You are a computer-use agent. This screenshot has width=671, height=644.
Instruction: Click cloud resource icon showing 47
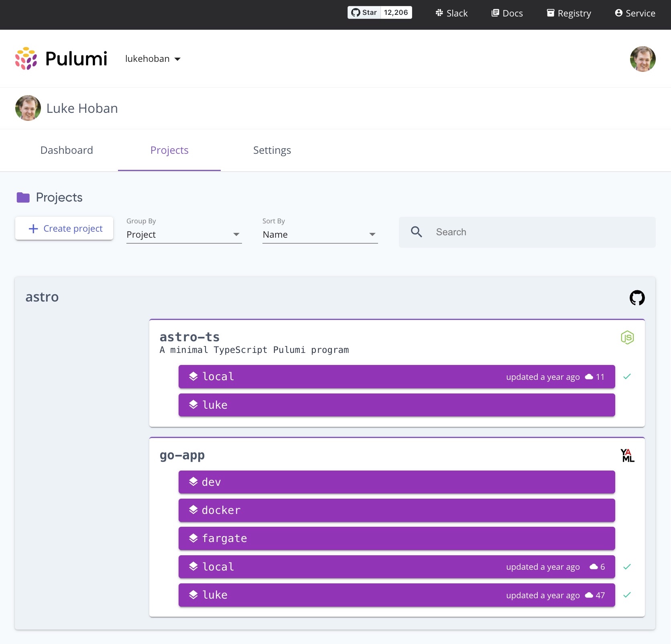[x=589, y=595]
